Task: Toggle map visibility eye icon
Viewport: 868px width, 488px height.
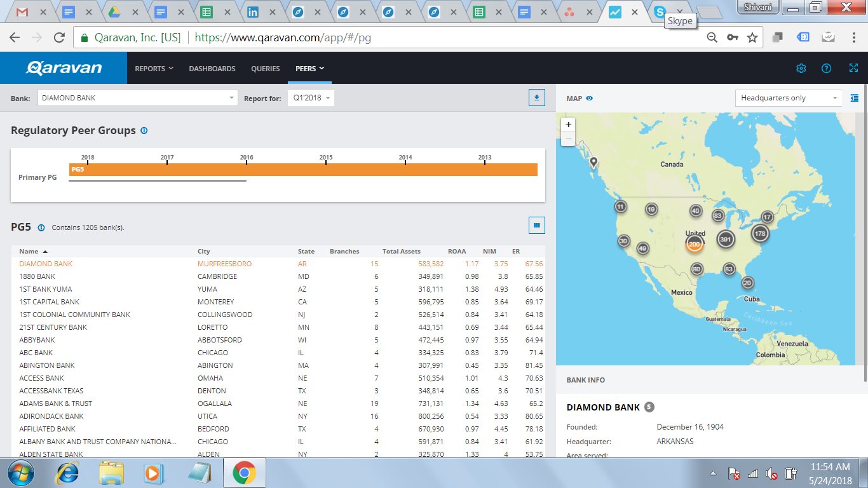Action: coord(590,98)
